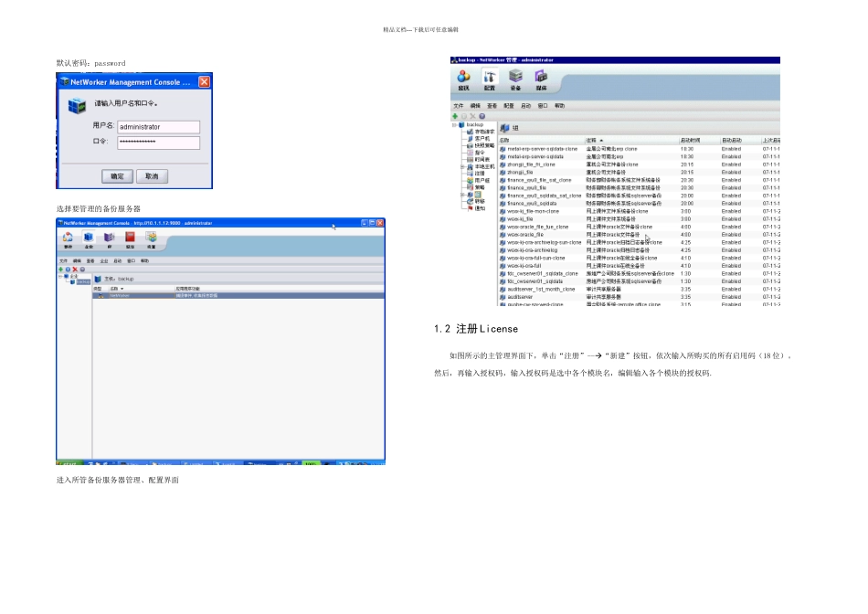Sort by 名称 column in Management Console

coord(141,289)
